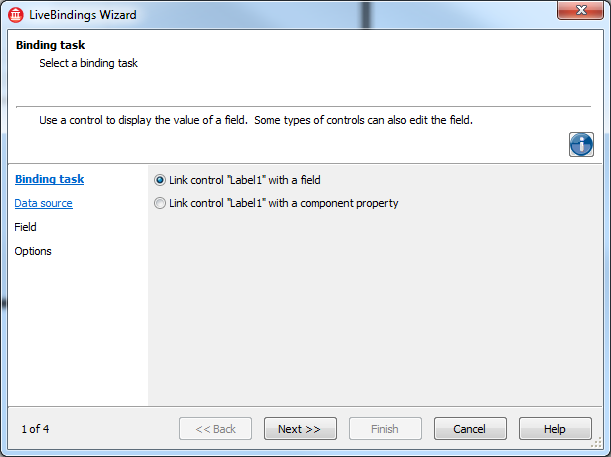Cancel the wizard
Screen dimensions: 611x457
coord(470,429)
